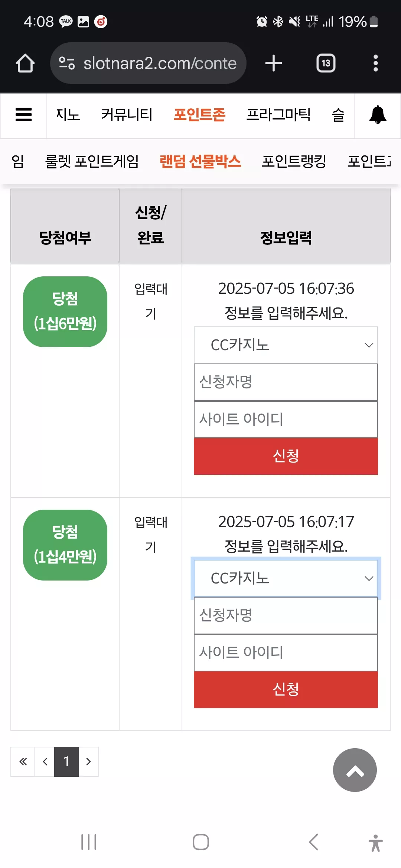Screen dimensions: 401x868
Task: Tap 신청 button for the 16:07:36 entry
Action: (286, 456)
